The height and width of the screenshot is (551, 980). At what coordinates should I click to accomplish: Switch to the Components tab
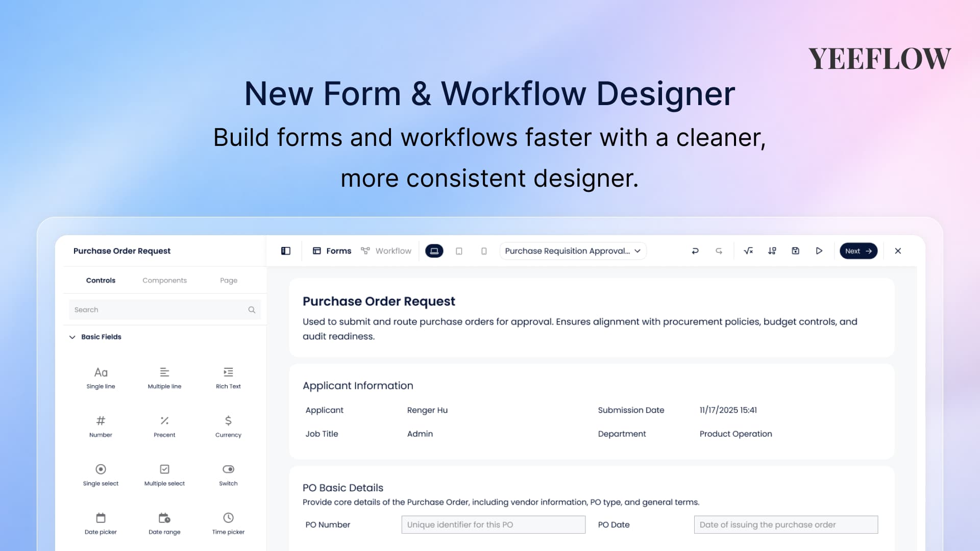[164, 281]
